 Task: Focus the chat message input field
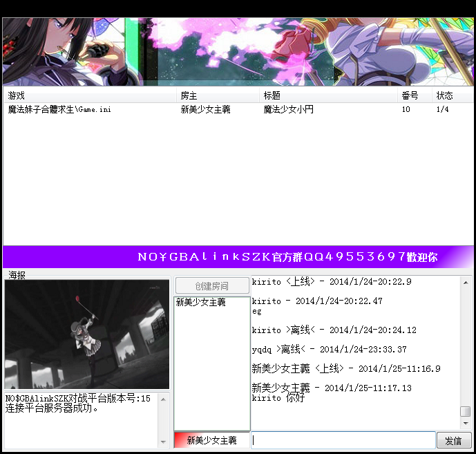click(343, 440)
